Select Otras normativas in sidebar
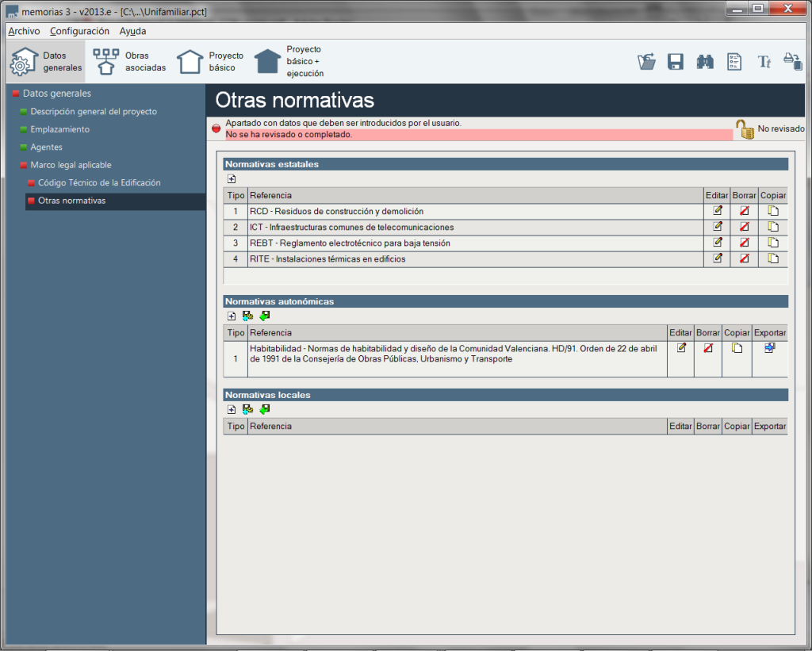Image resolution: width=812 pixels, height=651 pixels. point(115,201)
